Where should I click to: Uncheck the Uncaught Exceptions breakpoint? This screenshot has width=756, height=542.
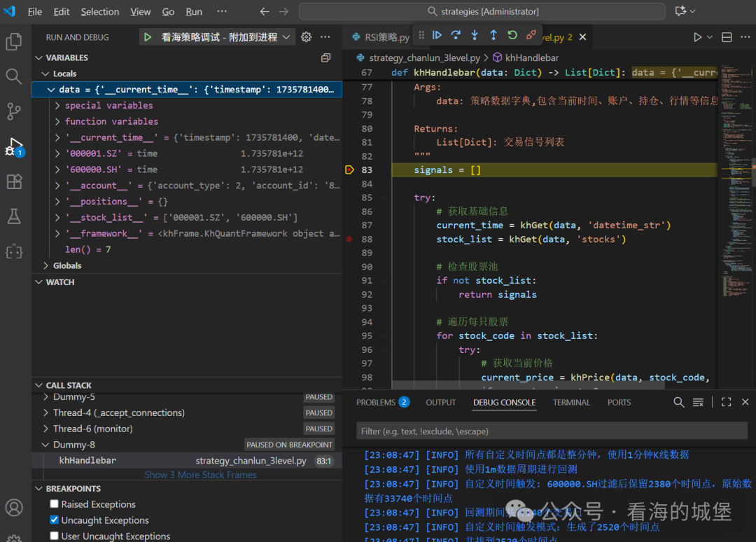tap(55, 520)
